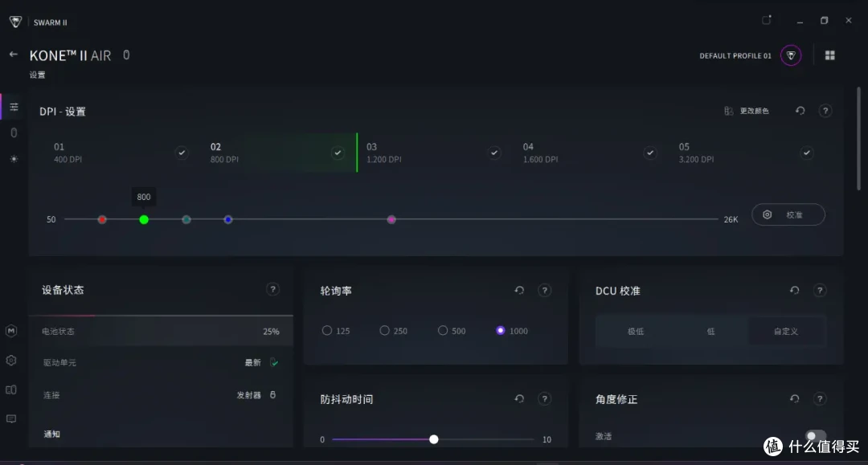Click the green 800 DPI slider point
This screenshot has height=465, width=868.
tap(144, 219)
